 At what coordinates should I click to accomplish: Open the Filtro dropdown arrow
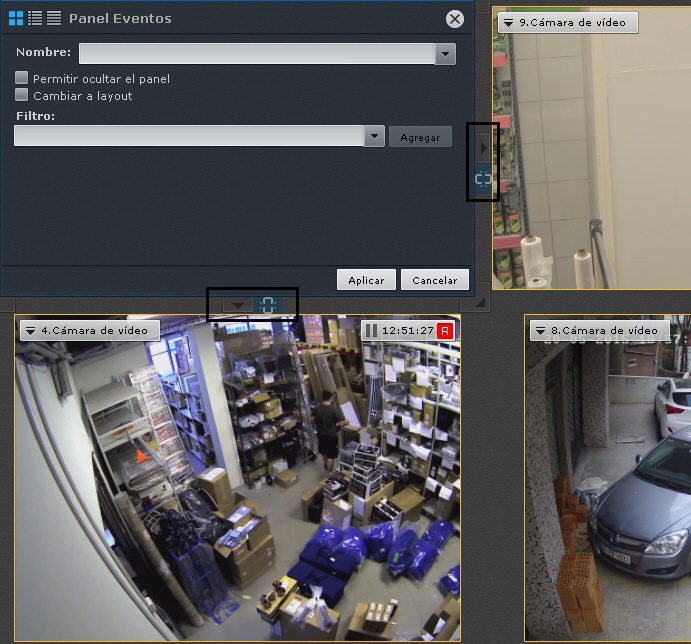(374, 136)
